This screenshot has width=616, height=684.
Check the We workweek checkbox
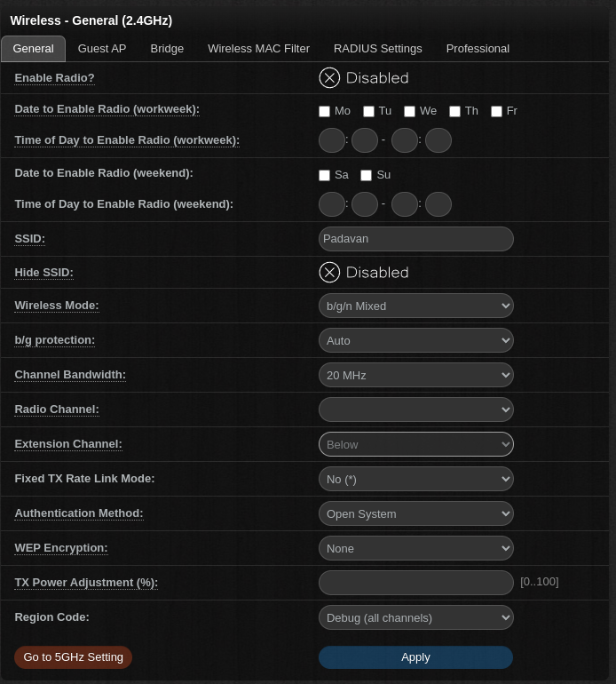409,112
